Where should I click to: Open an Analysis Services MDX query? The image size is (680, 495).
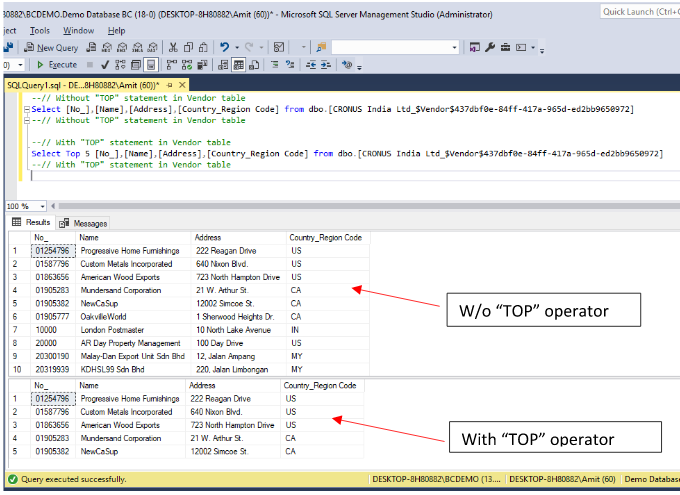click(107, 47)
